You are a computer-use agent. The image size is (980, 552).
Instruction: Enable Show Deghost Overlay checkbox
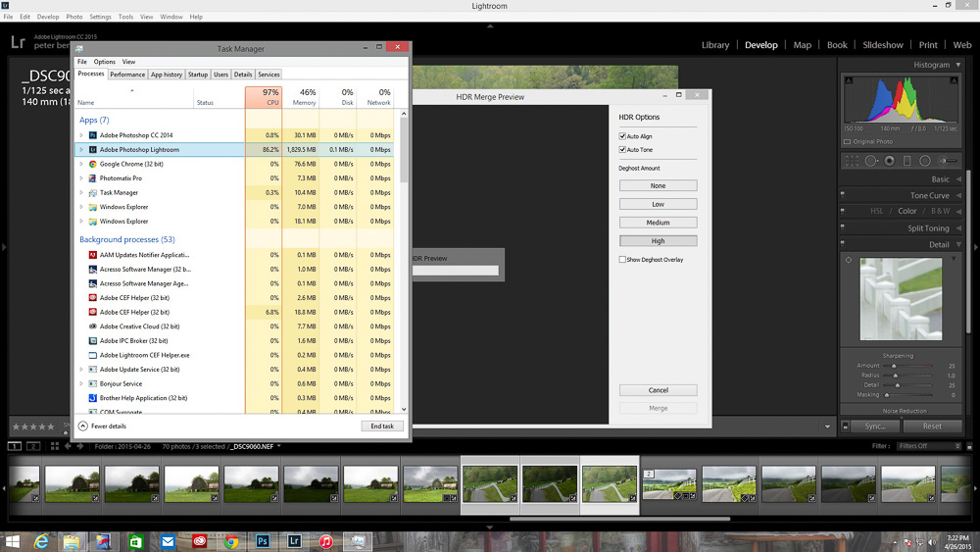622,260
